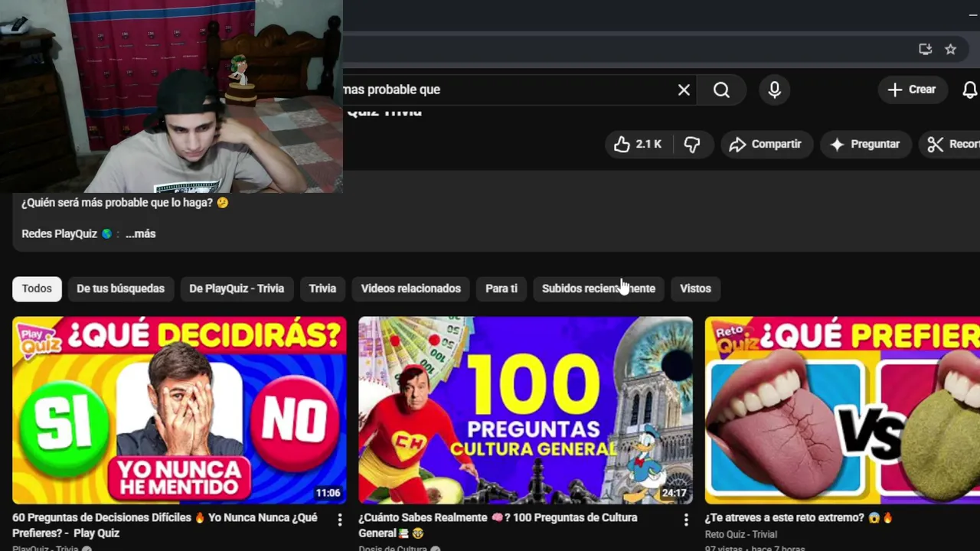Select Videos relacionados chip
The image size is (980, 551).
click(411, 289)
